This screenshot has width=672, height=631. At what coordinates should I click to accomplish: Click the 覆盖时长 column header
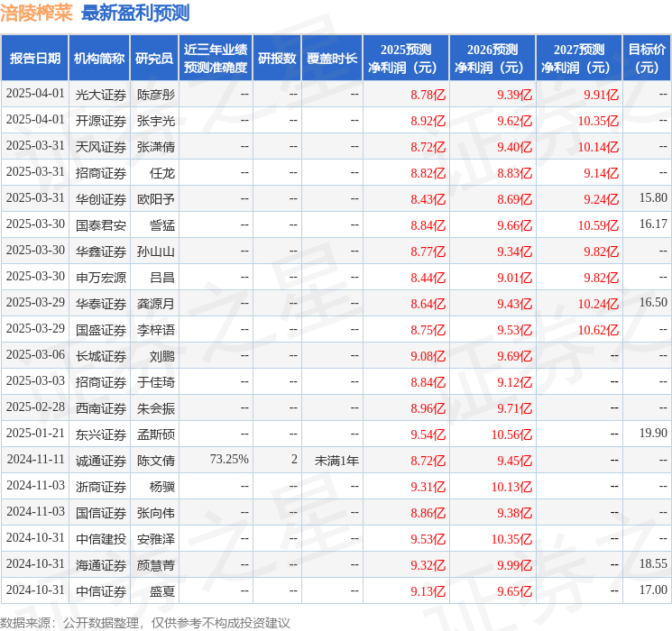(332, 59)
